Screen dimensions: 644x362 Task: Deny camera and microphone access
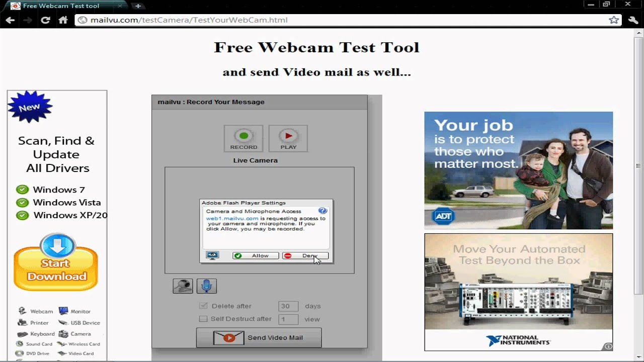click(x=305, y=256)
